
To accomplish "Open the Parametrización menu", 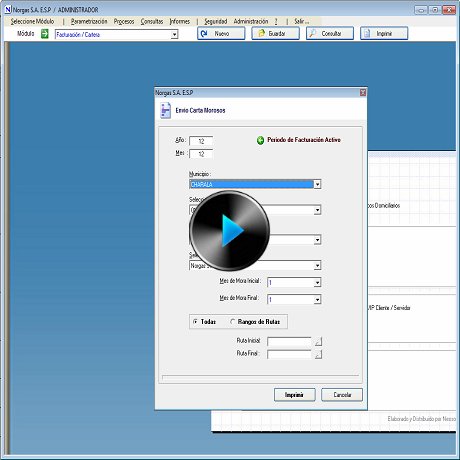I will [89, 22].
